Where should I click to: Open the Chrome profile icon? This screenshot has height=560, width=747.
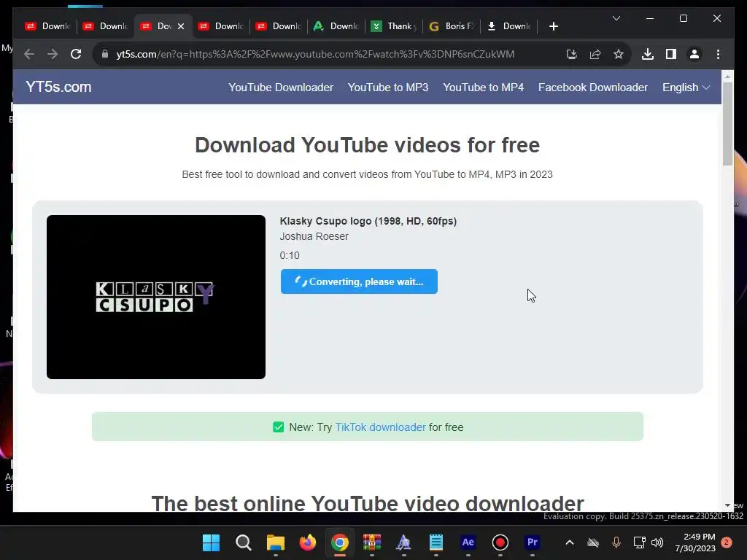[x=694, y=54]
